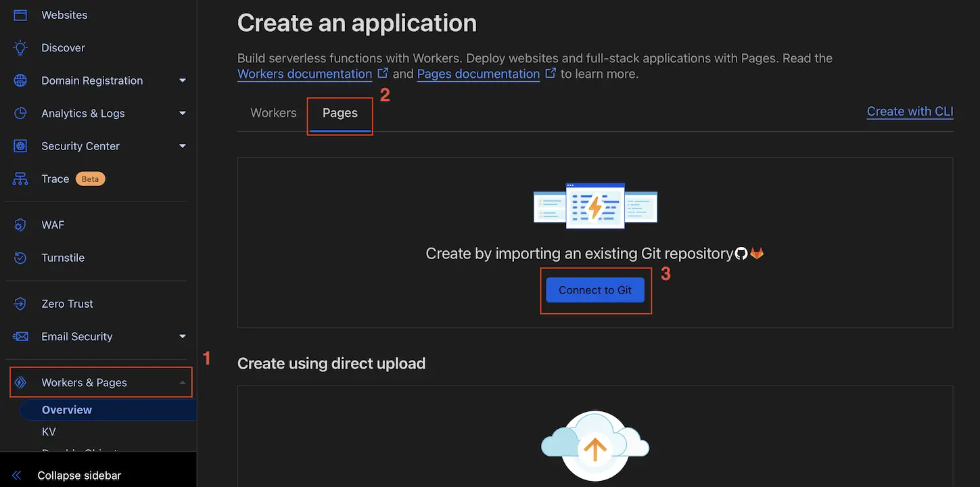This screenshot has width=980, height=487.
Task: Click the WAF shield icon
Action: [20, 225]
